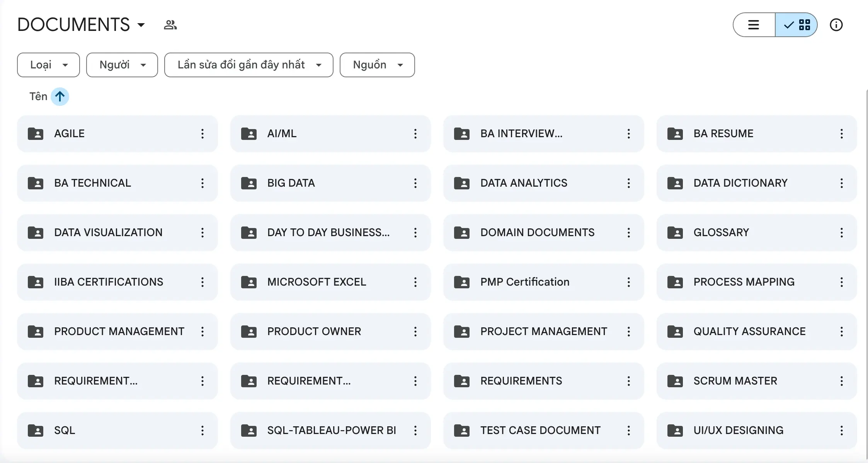This screenshot has width=868, height=463.
Task: Open more actions for AI/ML folder
Action: click(x=415, y=134)
